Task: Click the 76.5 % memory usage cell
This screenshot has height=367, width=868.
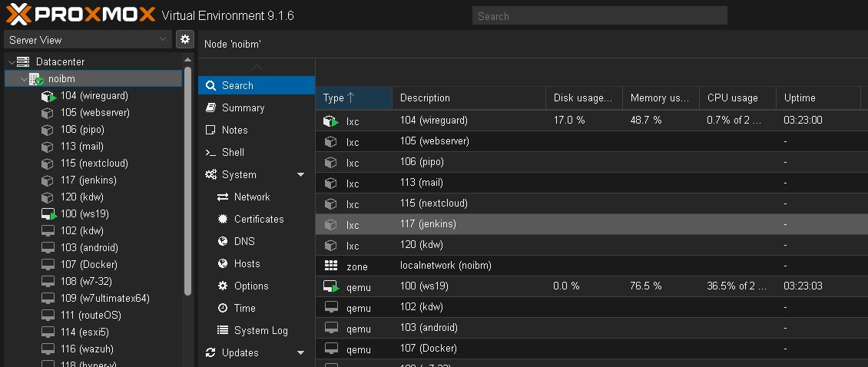Action: point(645,286)
